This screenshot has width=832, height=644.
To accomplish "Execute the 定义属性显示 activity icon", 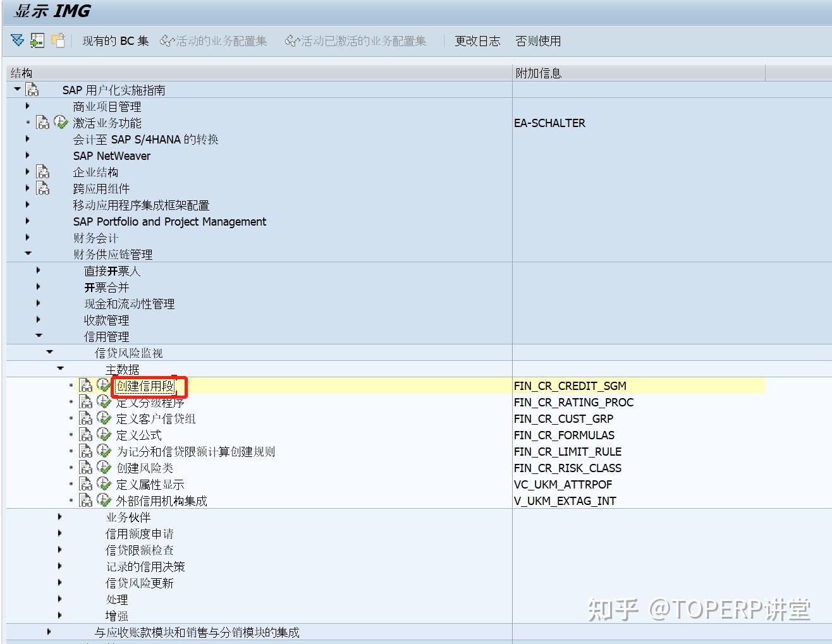I will (x=104, y=483).
